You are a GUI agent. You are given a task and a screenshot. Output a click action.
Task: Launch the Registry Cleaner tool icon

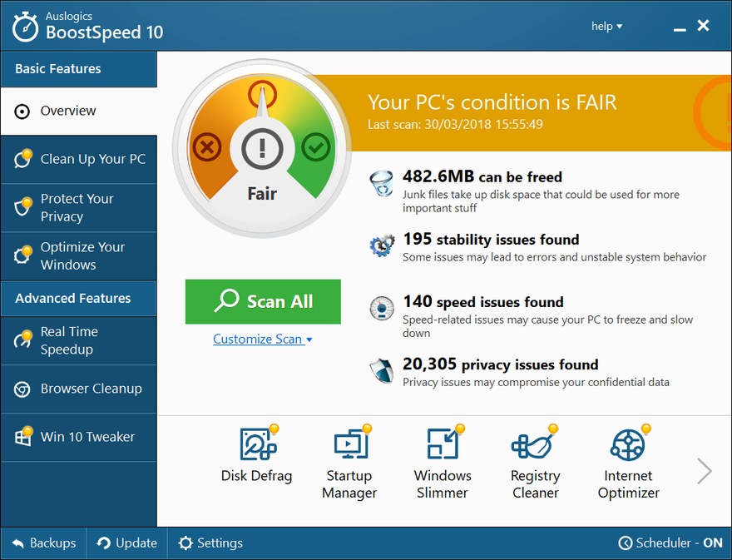[534, 444]
